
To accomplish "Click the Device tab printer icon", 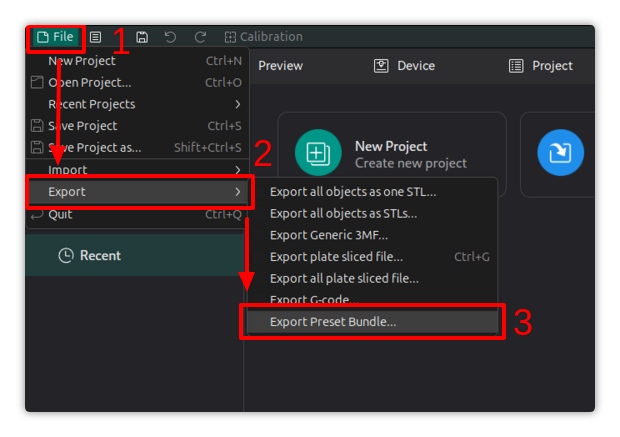I will point(381,66).
